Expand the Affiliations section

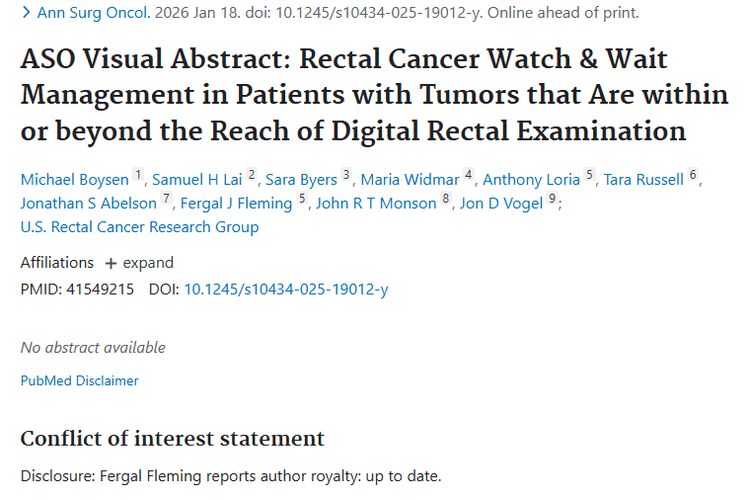(x=147, y=263)
